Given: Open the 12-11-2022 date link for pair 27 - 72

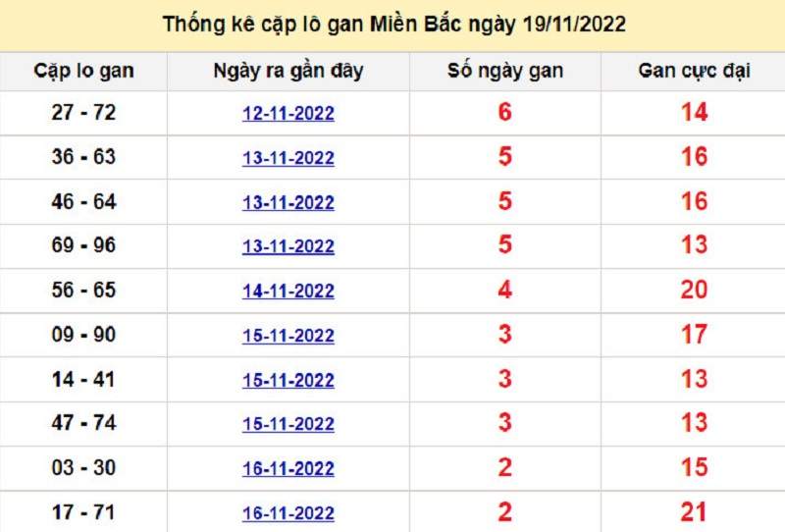Looking at the screenshot, I should [x=288, y=113].
